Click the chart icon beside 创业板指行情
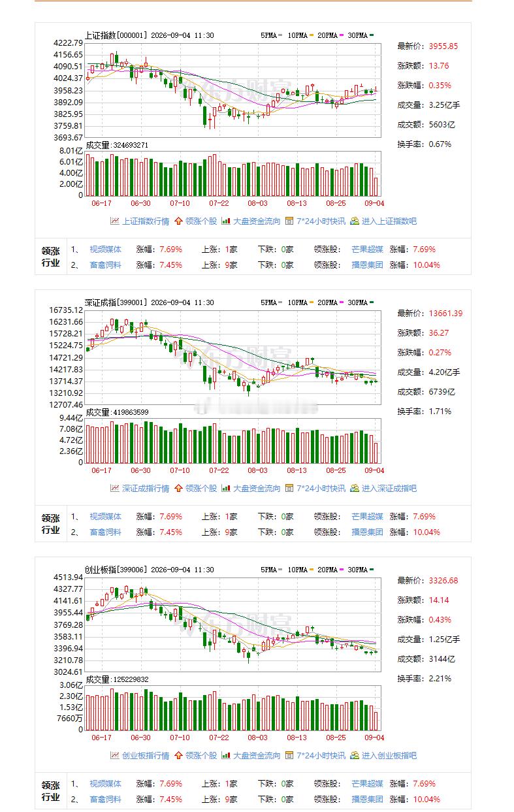514x812 pixels. pos(114,755)
